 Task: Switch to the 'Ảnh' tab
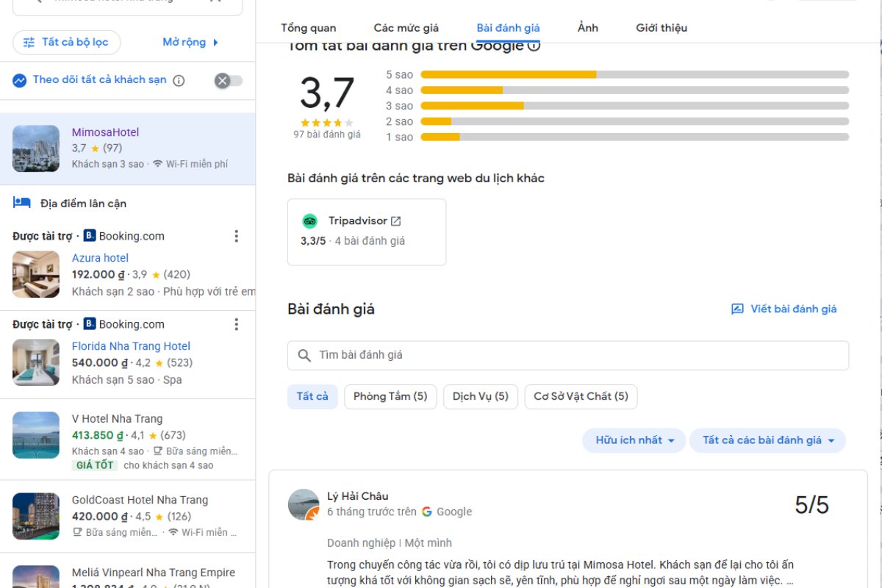[x=587, y=27]
